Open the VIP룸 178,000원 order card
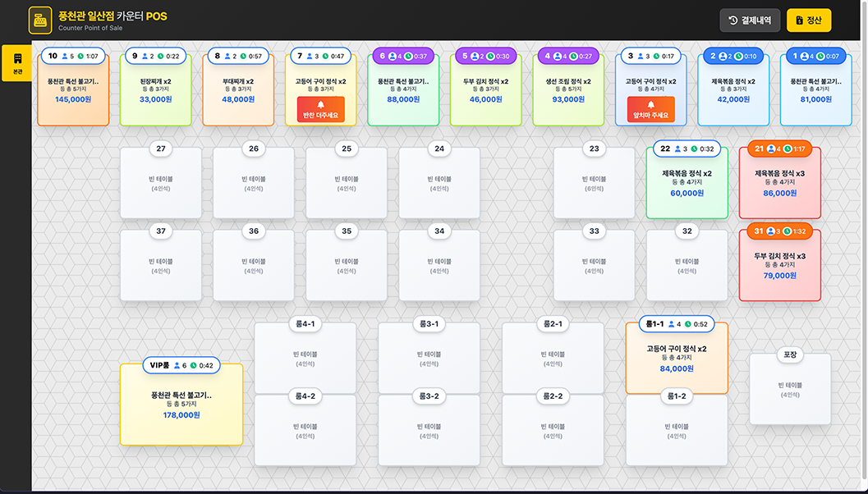Viewport: 868px width, 494px height. [181, 406]
